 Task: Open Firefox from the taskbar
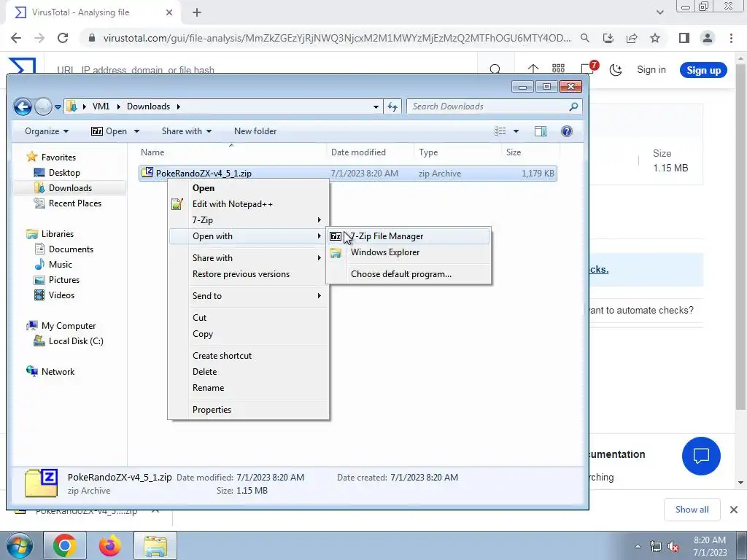coord(109,545)
